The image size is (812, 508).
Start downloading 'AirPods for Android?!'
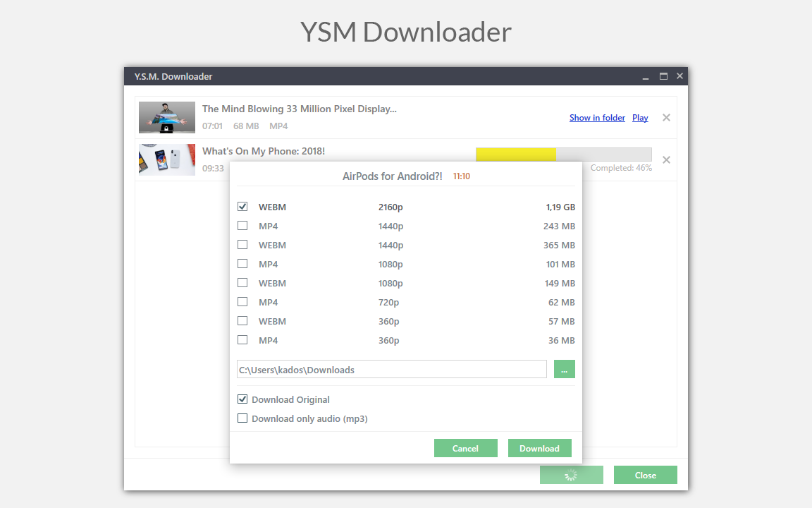(539, 447)
